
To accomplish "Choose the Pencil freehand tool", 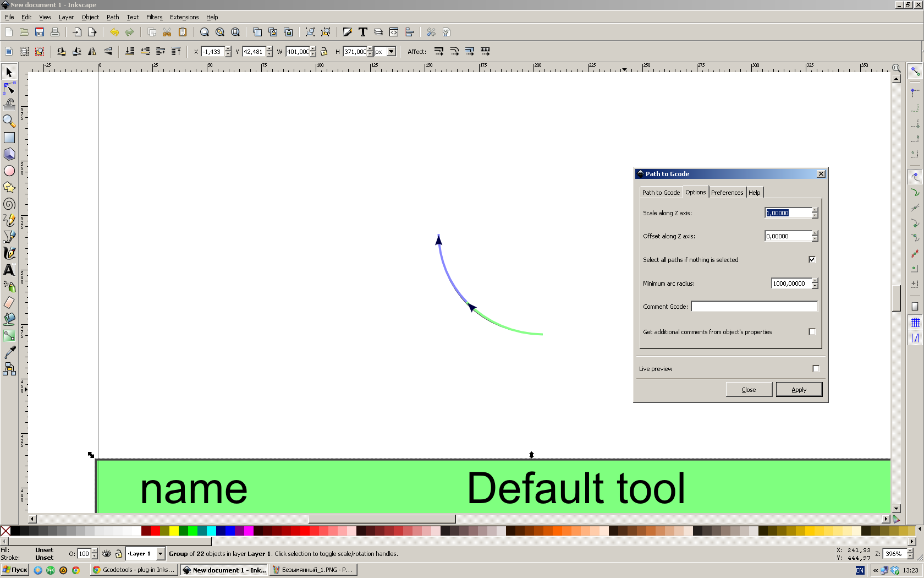I will pyautogui.click(x=9, y=220).
